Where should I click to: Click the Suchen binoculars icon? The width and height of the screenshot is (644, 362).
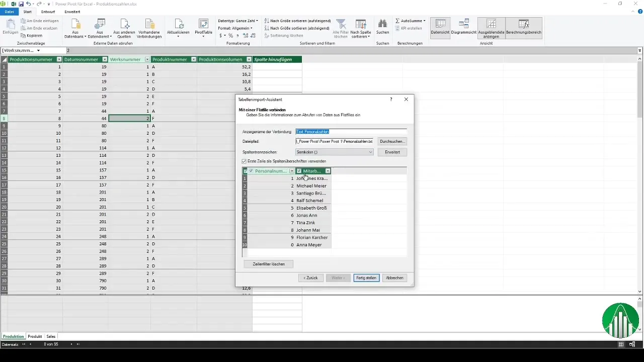(x=382, y=23)
